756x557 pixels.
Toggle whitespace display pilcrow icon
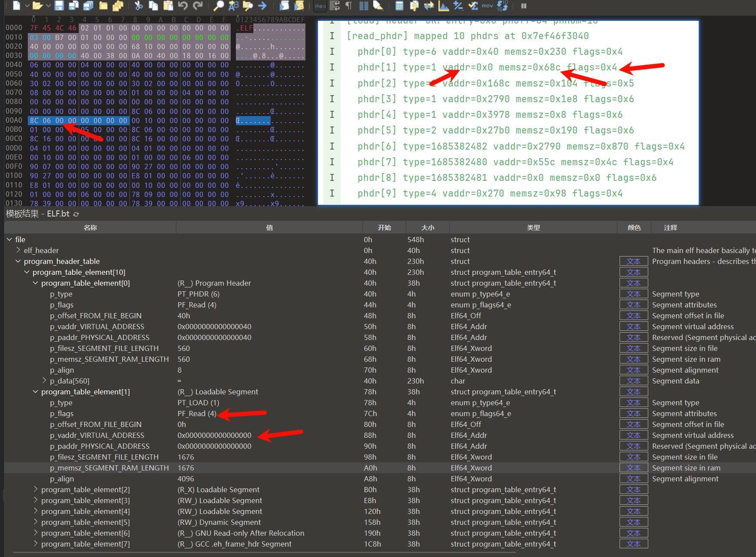348,6
